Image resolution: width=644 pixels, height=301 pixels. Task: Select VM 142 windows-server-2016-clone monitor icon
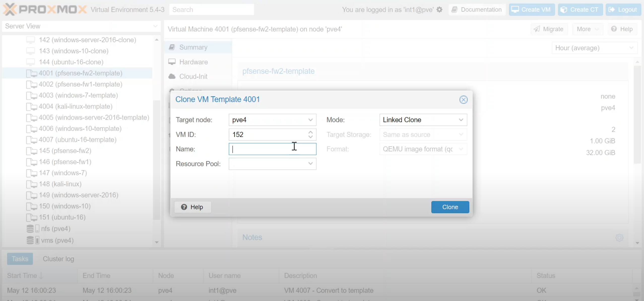[30, 40]
